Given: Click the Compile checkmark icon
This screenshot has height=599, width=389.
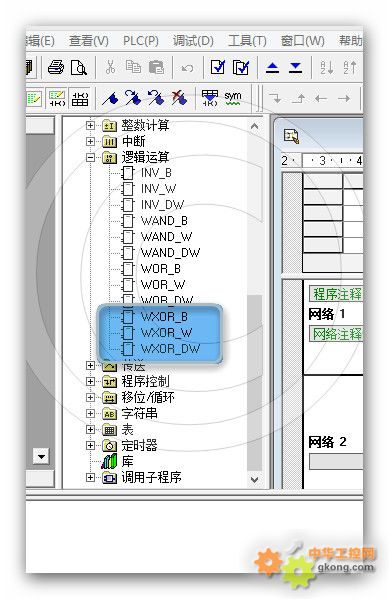Looking at the screenshot, I should (217, 67).
